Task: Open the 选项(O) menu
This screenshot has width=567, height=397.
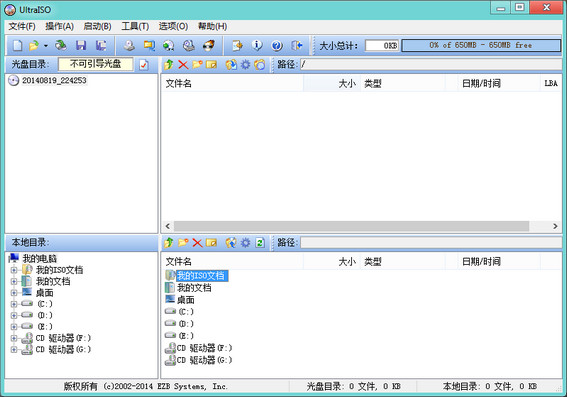Action: pyautogui.click(x=173, y=26)
